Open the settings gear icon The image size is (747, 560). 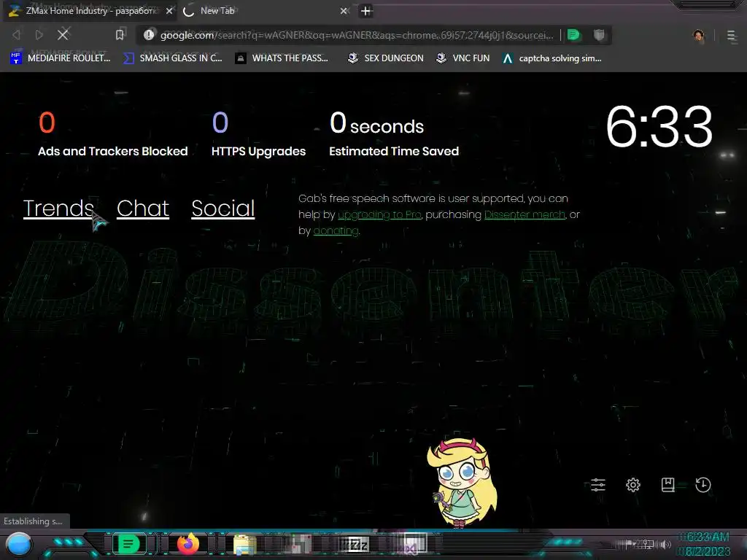tap(633, 485)
